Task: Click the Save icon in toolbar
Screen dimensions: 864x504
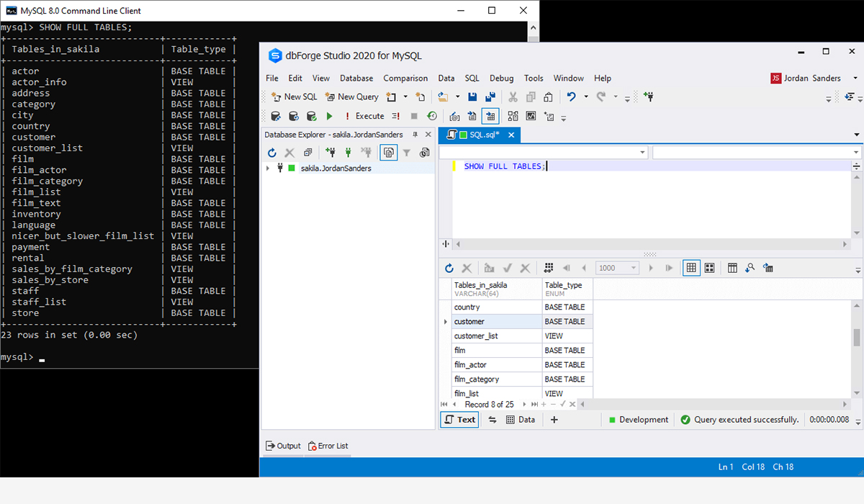Action: tap(472, 96)
